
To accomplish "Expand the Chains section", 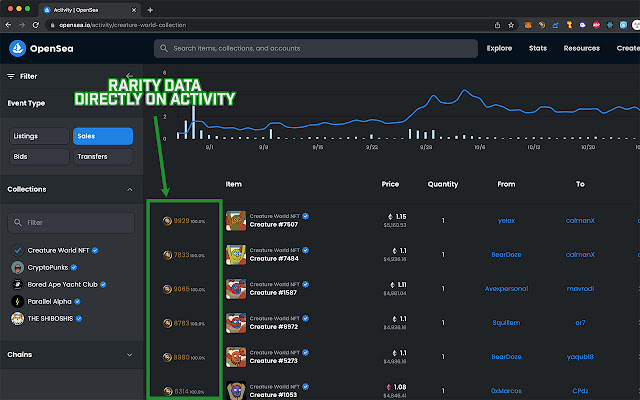I will [x=129, y=354].
